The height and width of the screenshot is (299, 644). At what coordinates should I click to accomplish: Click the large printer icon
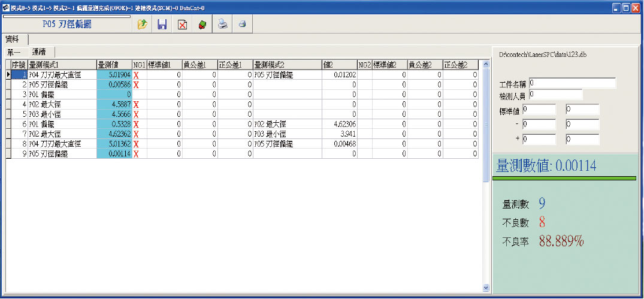click(222, 25)
